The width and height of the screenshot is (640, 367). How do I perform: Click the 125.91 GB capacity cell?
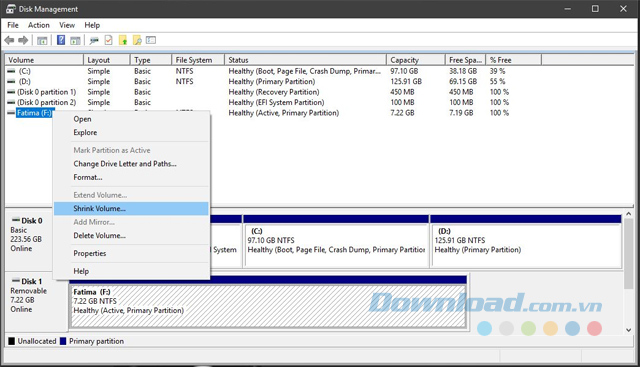406,81
